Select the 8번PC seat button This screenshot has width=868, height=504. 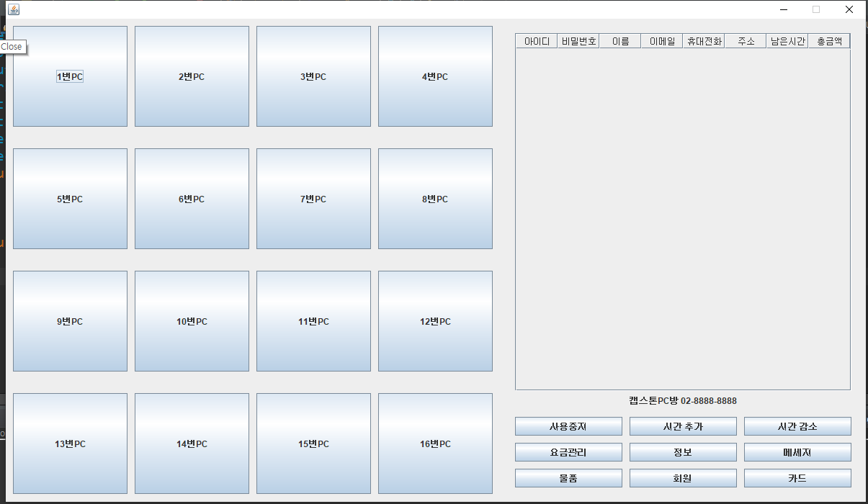click(x=435, y=199)
